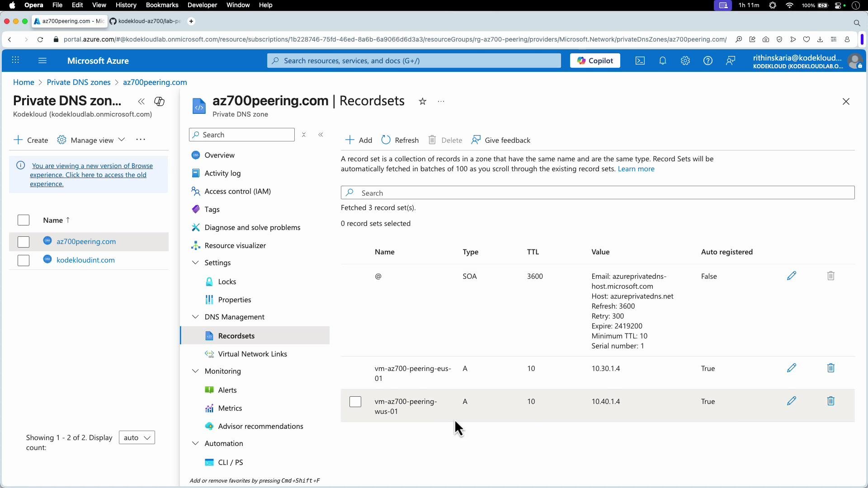Open the Bookmarks menu in menu bar
Screen dimensions: 868x488
[162, 5]
